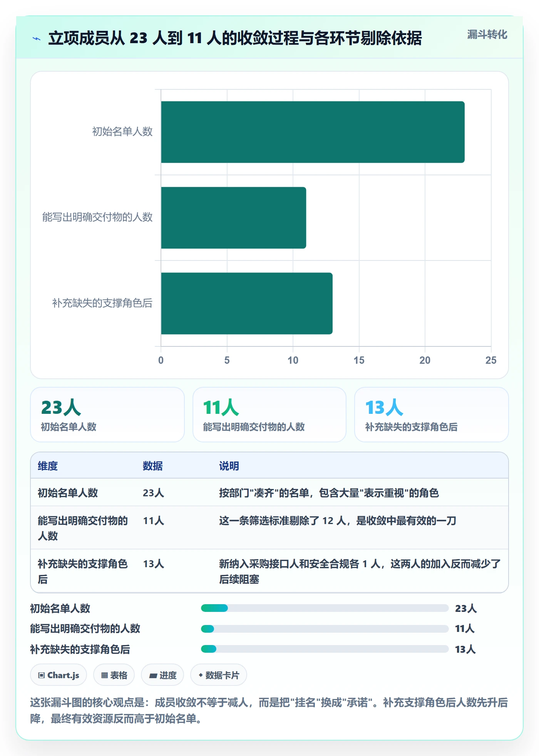
Task: Click the chart y-axis label 补充缺失的支撑角色后
Action: click(x=102, y=303)
